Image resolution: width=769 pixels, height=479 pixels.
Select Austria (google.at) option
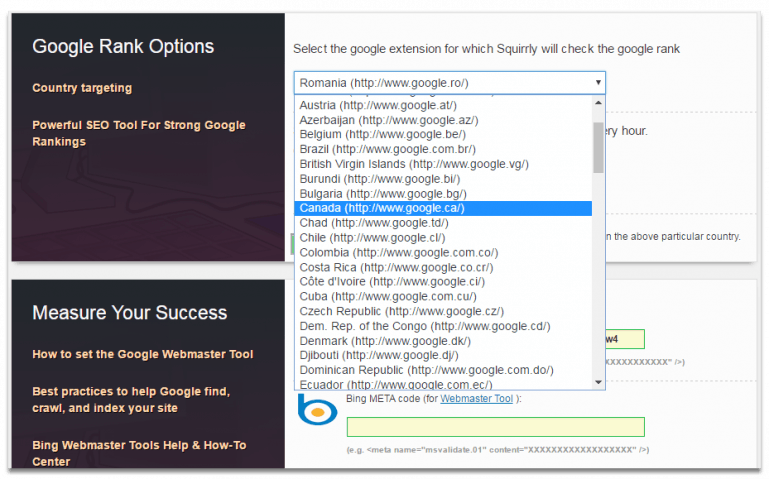point(443,105)
